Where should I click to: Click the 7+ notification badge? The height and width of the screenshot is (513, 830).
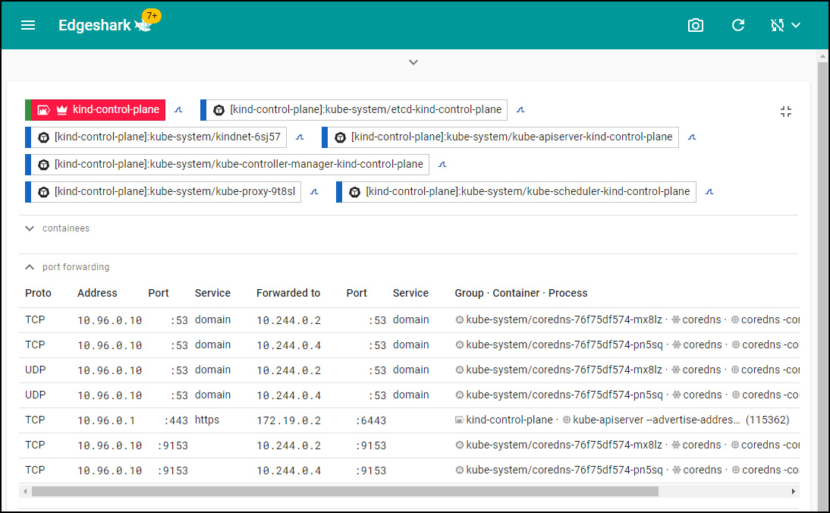tap(152, 16)
